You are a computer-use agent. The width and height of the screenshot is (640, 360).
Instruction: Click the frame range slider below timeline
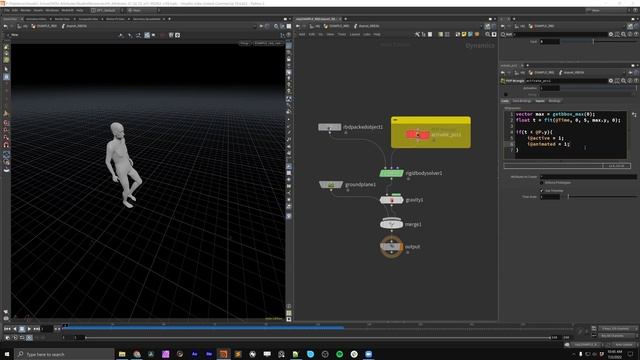pyautogui.click(x=318, y=338)
